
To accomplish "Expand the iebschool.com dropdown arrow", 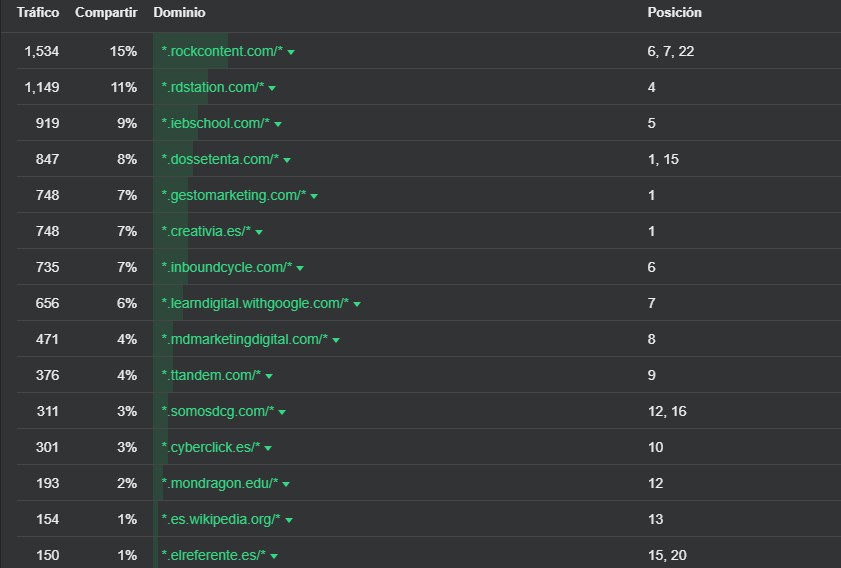I will (278, 124).
